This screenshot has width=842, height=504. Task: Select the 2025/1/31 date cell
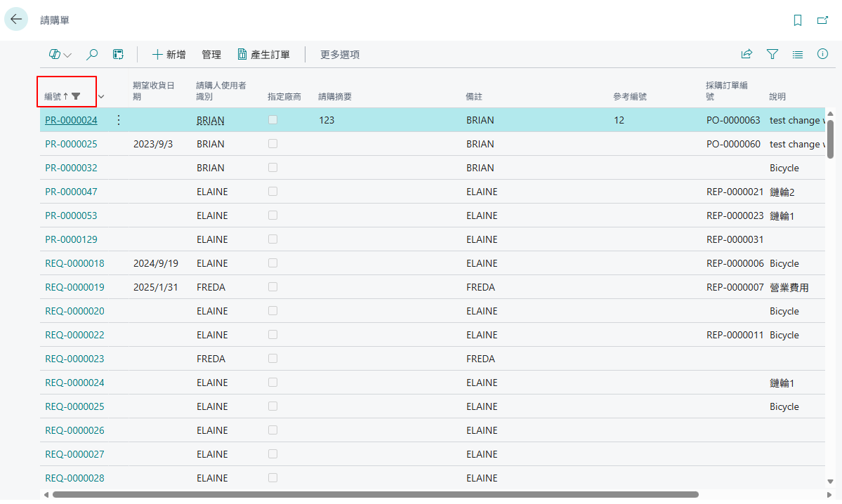point(156,287)
